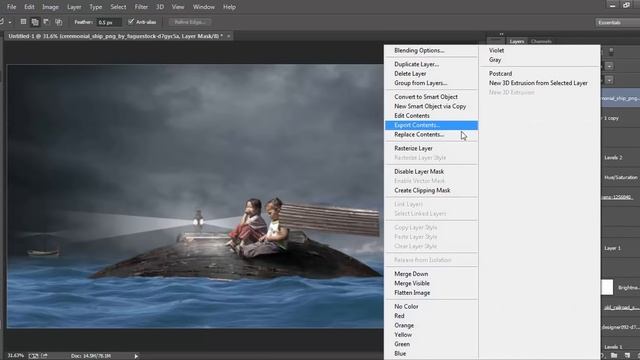Open the Layer menu

click(x=74, y=7)
